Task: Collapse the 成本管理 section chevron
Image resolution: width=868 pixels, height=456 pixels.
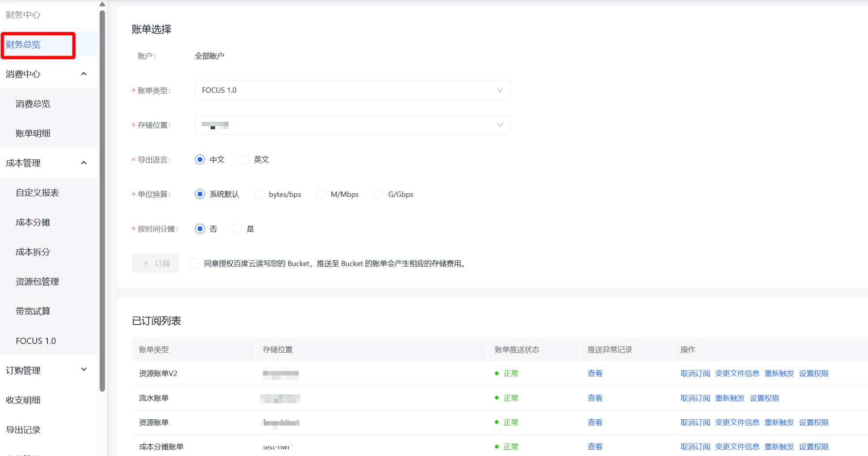Action: click(84, 163)
